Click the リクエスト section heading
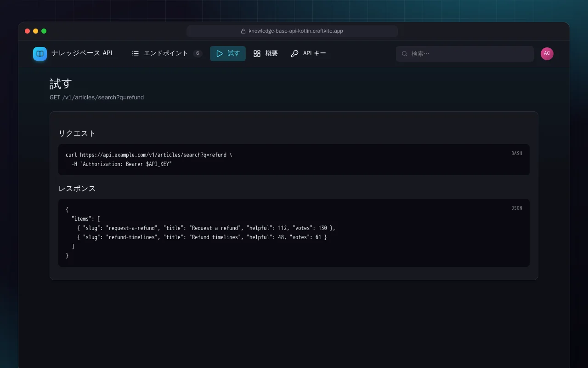 (x=77, y=133)
